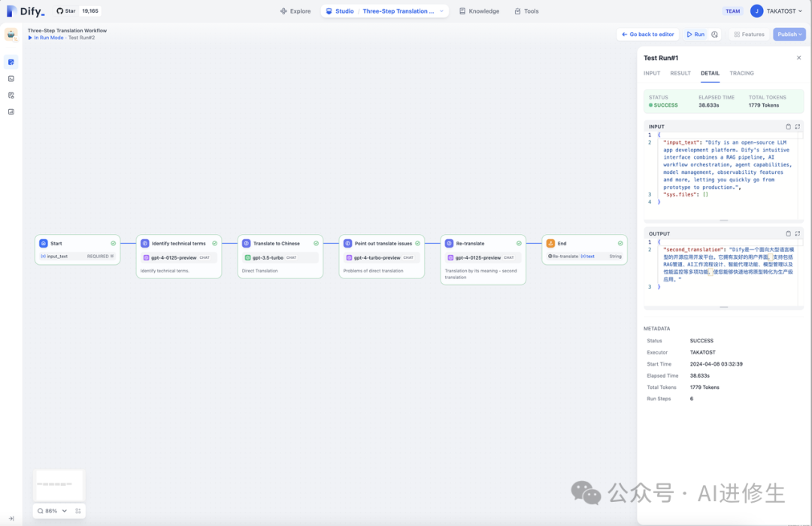This screenshot has height=526, width=812.
Task: Click the input_text variable in Start node
Action: point(77,256)
